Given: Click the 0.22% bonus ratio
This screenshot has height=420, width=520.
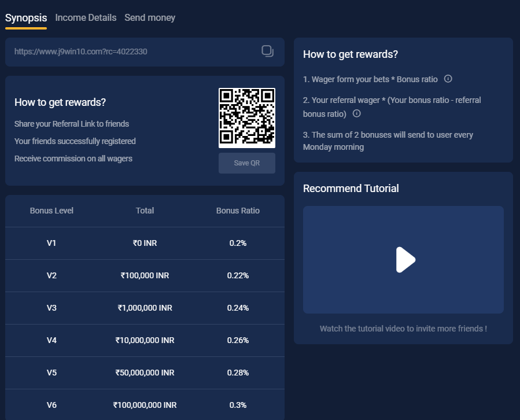Looking at the screenshot, I should (x=238, y=276).
